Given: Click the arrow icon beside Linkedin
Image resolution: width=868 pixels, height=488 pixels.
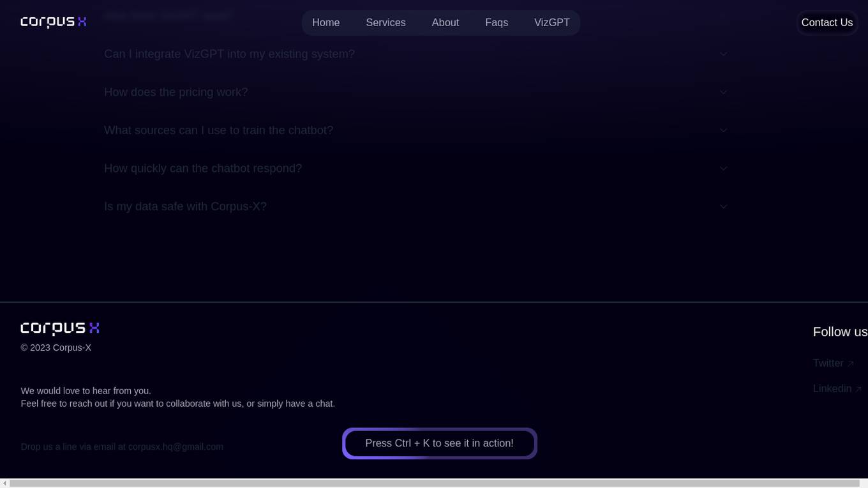Looking at the screenshot, I should click(x=858, y=389).
